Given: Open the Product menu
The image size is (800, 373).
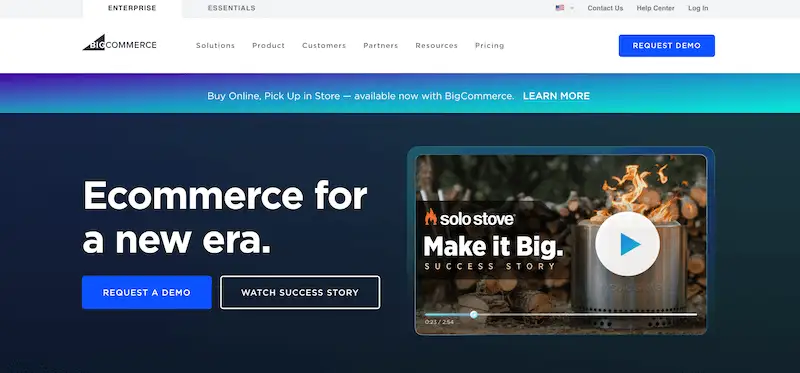Looking at the screenshot, I should (268, 45).
